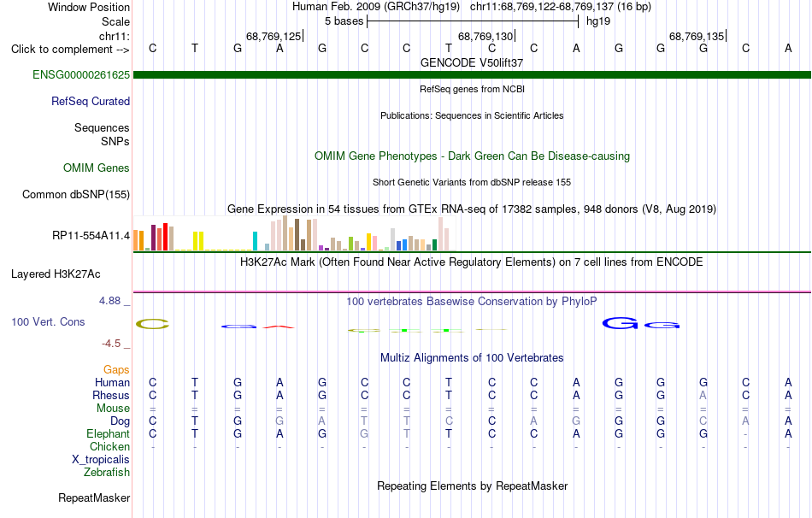Click the 'Human Feb. 2009 (GRCh37/hg19)' text

tap(376, 7)
